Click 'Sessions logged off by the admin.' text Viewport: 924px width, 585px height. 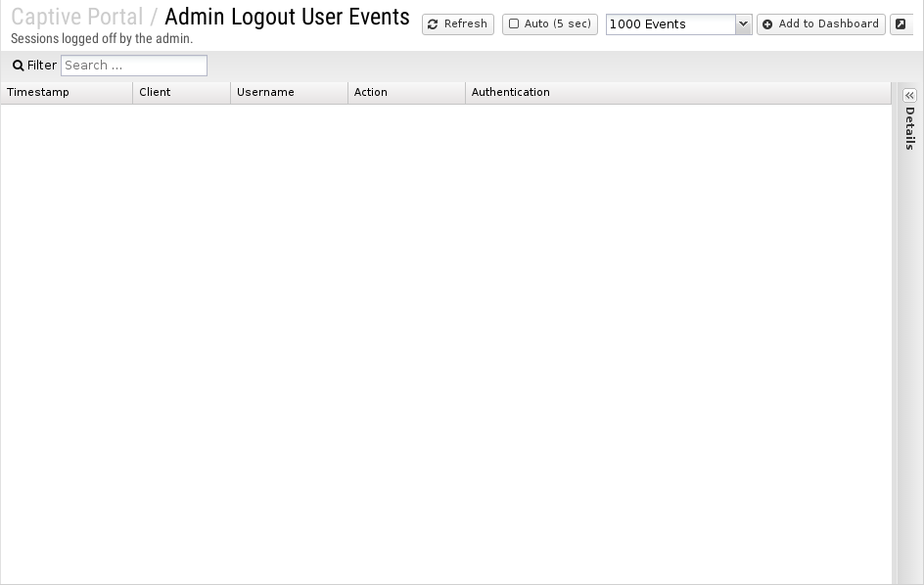click(x=102, y=38)
